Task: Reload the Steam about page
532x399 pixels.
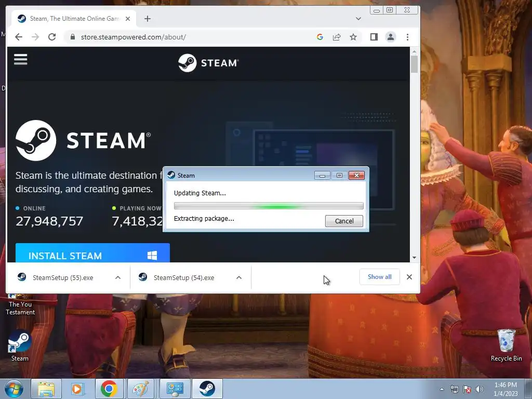Action: click(x=52, y=37)
